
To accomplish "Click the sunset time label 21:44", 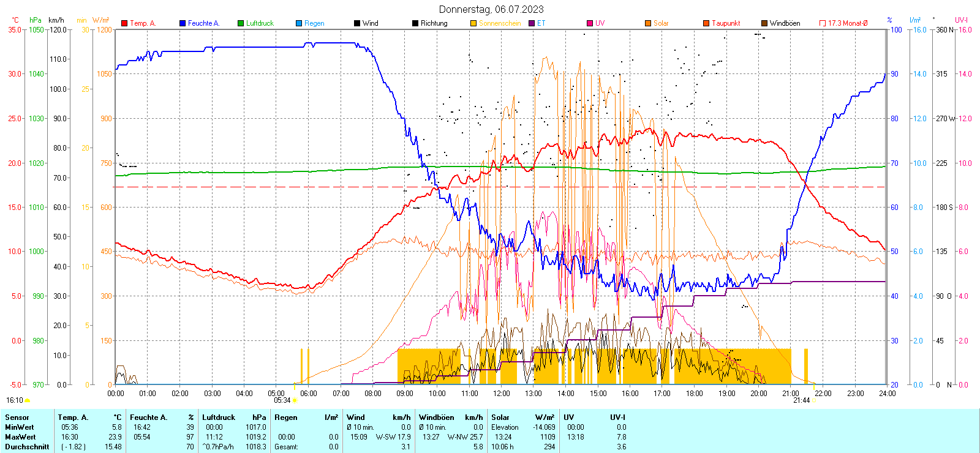I will [801, 400].
